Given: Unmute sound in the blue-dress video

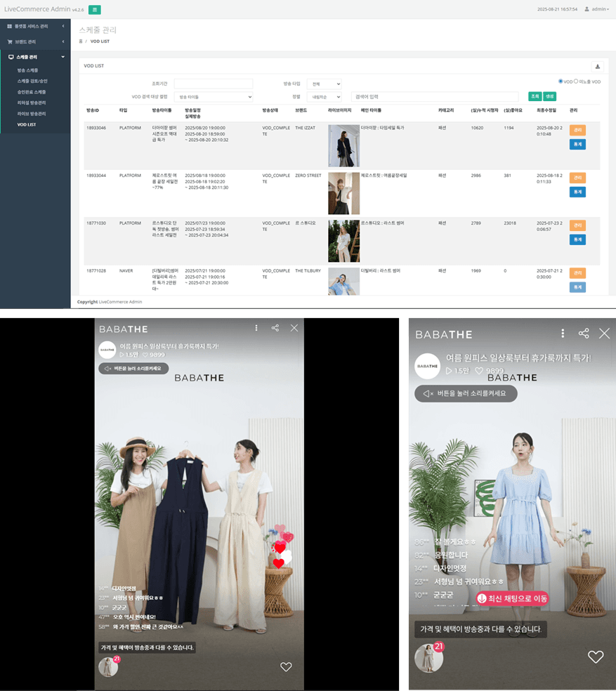Looking at the screenshot, I should [x=466, y=393].
